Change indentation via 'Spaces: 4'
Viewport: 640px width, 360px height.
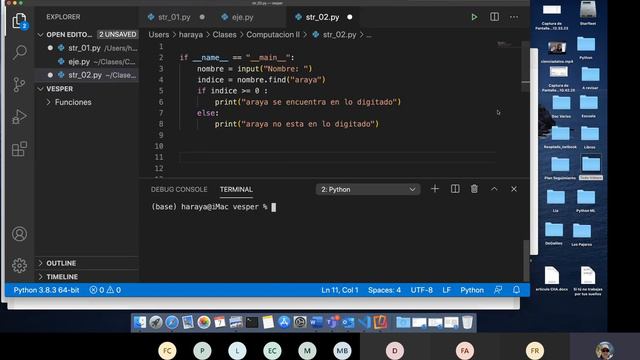(384, 290)
